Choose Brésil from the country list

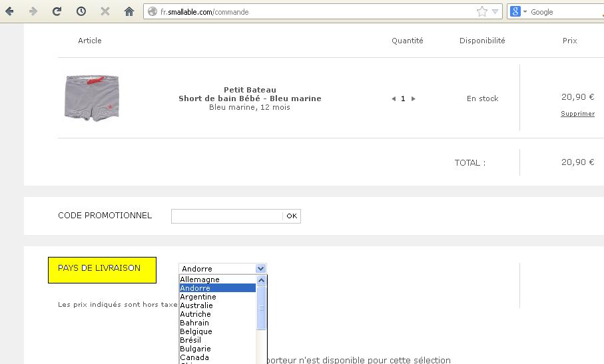[217, 340]
